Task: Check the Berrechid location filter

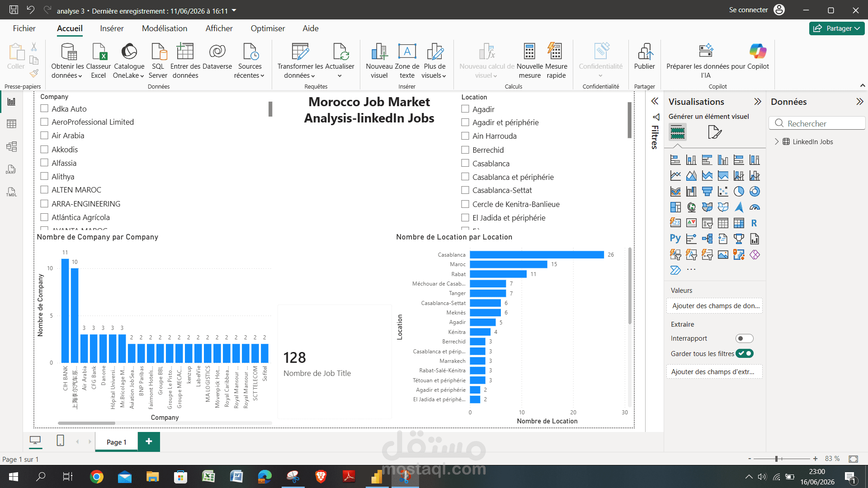Action: pyautogui.click(x=465, y=150)
